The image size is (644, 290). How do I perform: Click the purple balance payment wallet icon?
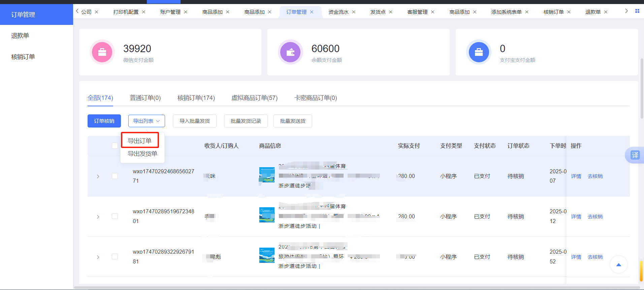coord(290,52)
